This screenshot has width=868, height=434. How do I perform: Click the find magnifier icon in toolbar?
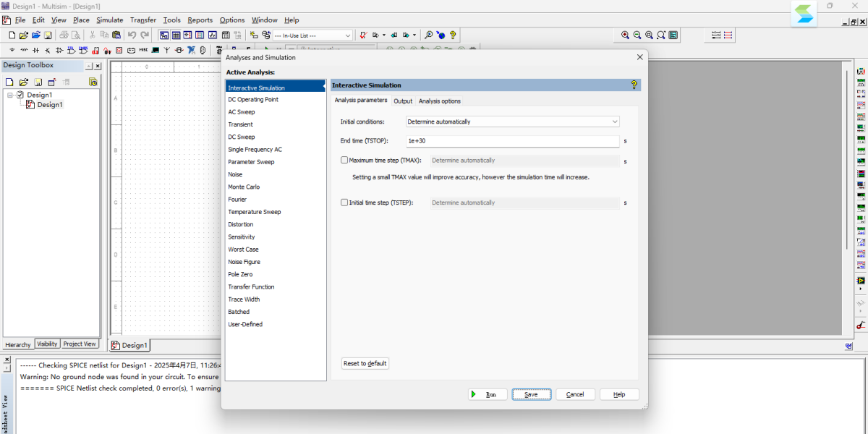point(429,35)
